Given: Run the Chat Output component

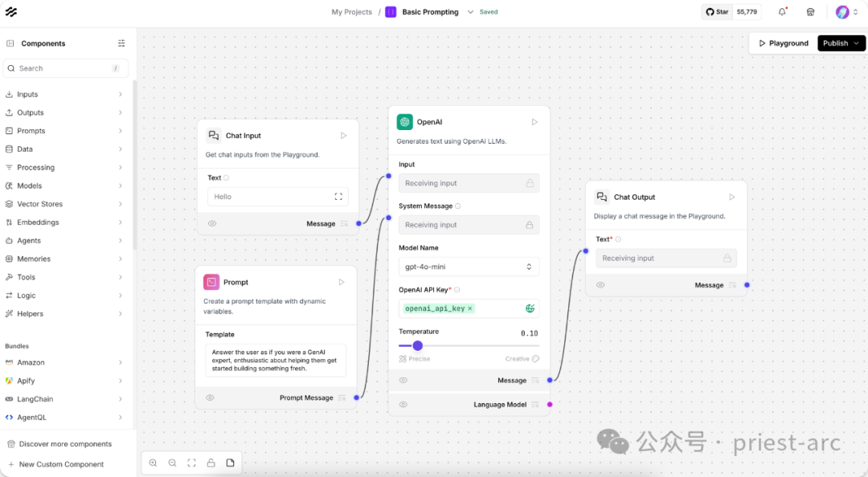Looking at the screenshot, I should point(732,197).
